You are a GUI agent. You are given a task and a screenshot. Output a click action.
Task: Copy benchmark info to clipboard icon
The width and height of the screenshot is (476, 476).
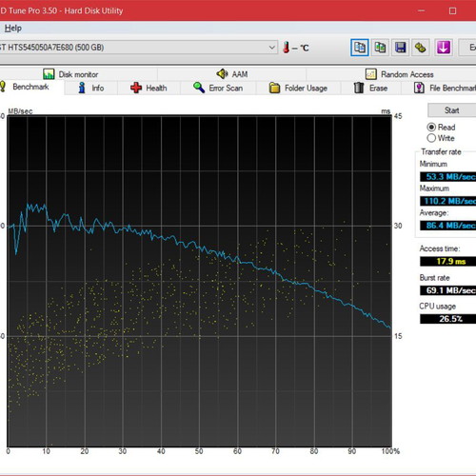coord(360,48)
